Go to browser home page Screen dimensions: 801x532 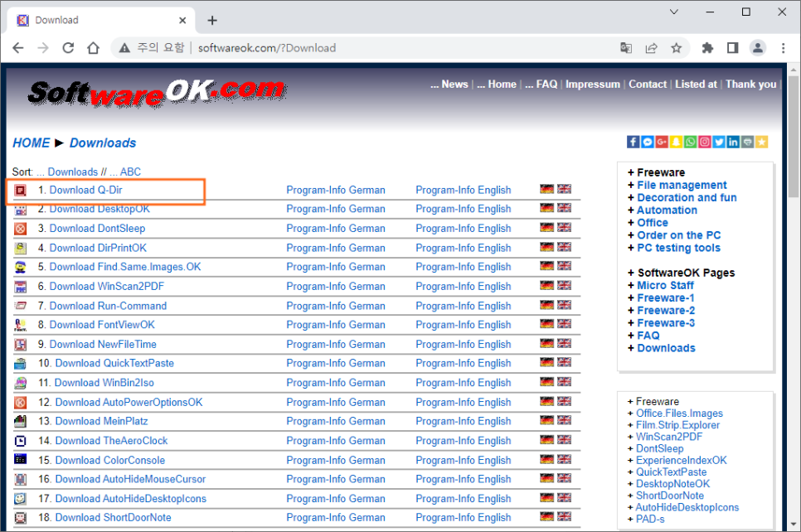[93, 48]
